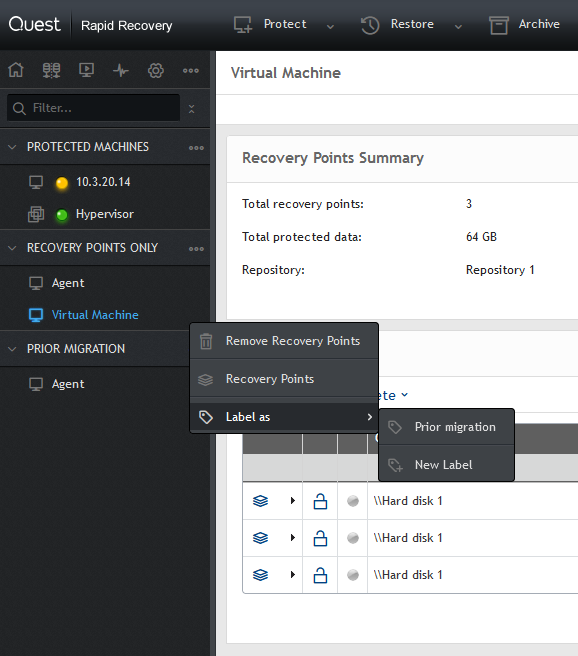Screen dimensions: 578x656
Task: Click lock icon in third row
Action: (320, 575)
